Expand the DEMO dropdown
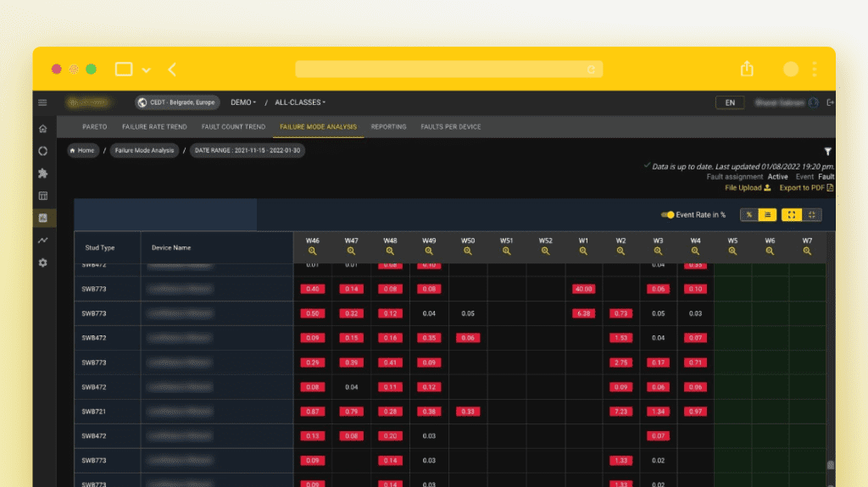 click(x=243, y=102)
